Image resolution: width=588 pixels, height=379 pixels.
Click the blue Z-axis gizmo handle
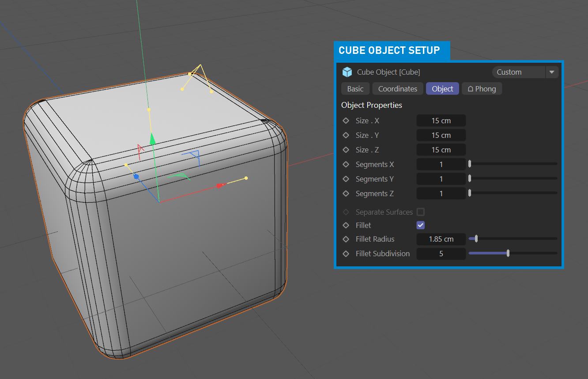136,177
